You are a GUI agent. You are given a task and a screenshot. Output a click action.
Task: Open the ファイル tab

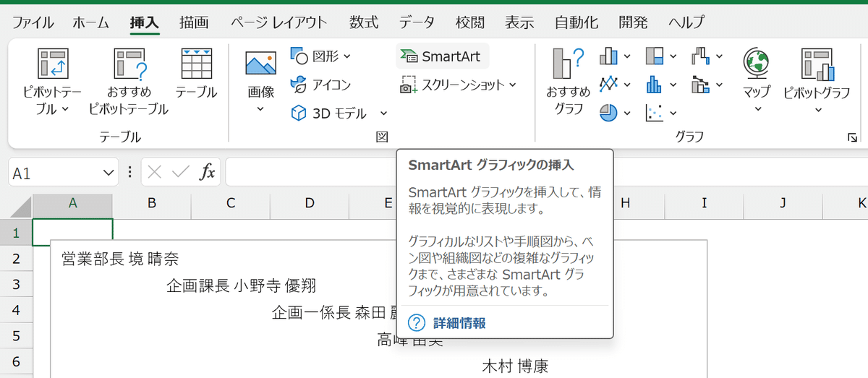click(33, 22)
